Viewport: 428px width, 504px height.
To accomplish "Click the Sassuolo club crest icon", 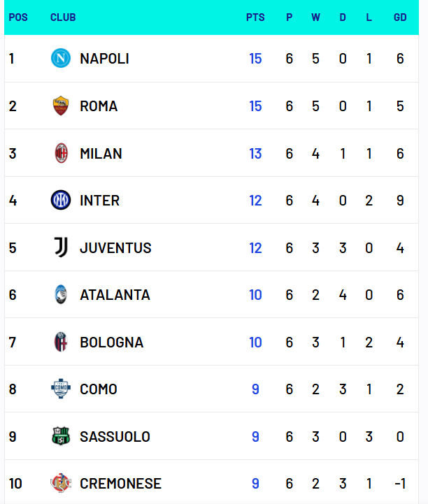I will (x=61, y=437).
